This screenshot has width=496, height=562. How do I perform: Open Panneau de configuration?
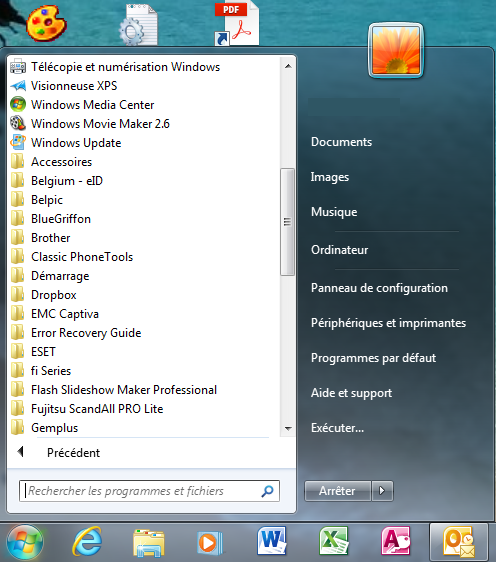click(379, 288)
